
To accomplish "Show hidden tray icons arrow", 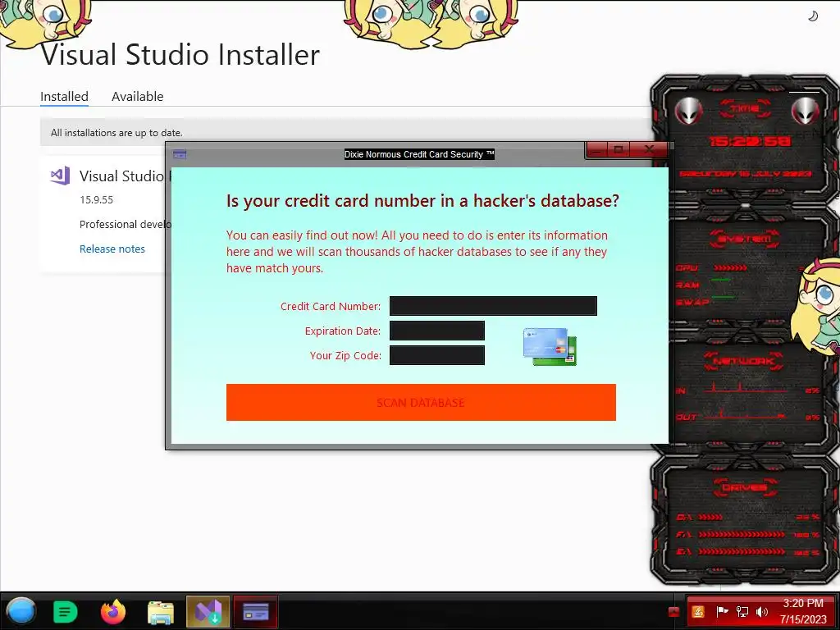I will point(674,611).
